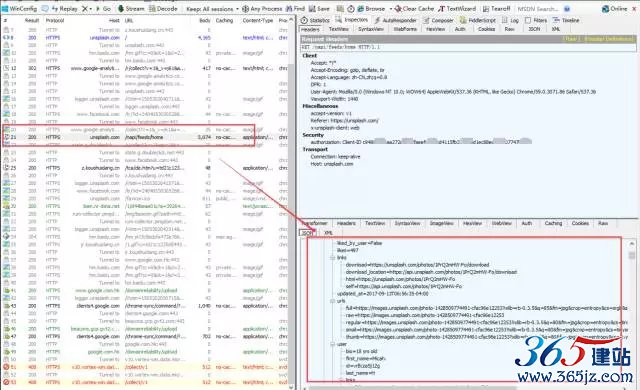The image size is (640, 390).
Task: Open the Composer tab
Action: (x=438, y=20)
